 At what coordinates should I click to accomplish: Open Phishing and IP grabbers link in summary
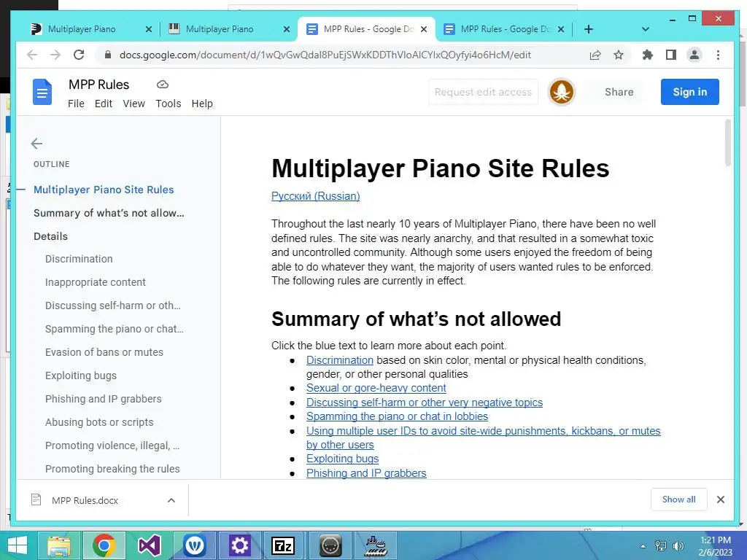[x=366, y=472]
